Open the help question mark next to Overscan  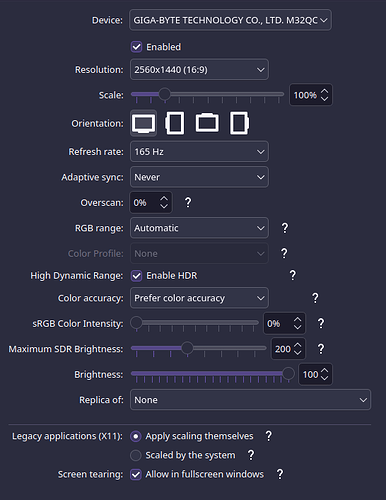tap(188, 202)
